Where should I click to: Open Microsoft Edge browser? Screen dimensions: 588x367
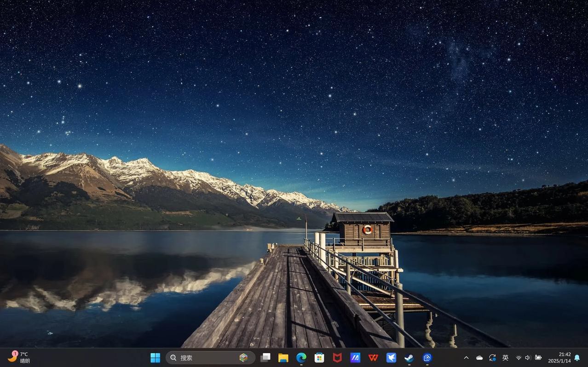point(301,357)
